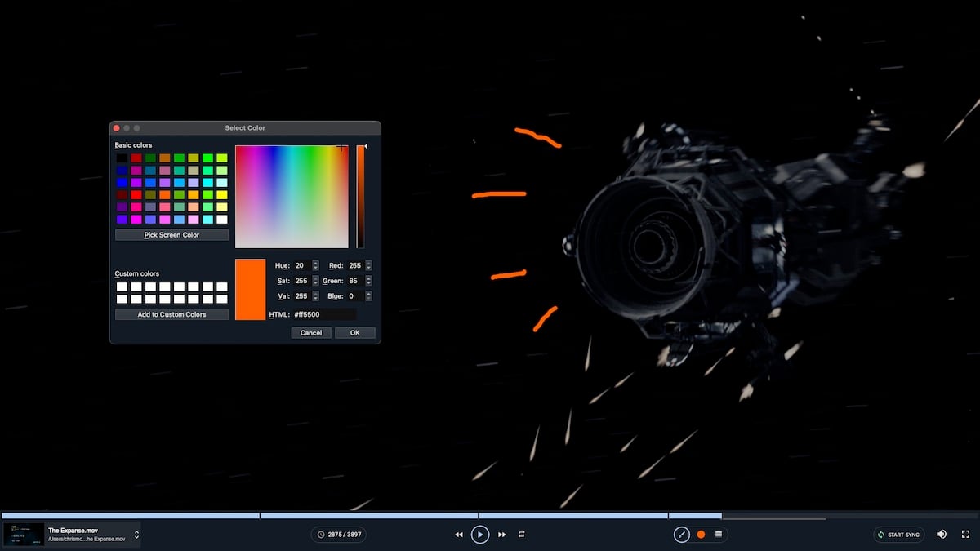Cancel the Select Color dialog
The height and width of the screenshot is (551, 980).
(x=311, y=333)
